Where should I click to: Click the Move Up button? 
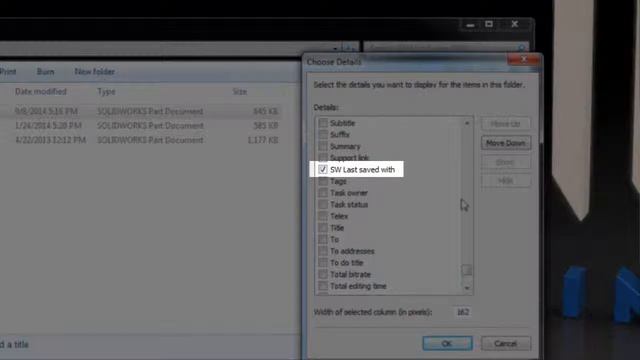[506, 124]
